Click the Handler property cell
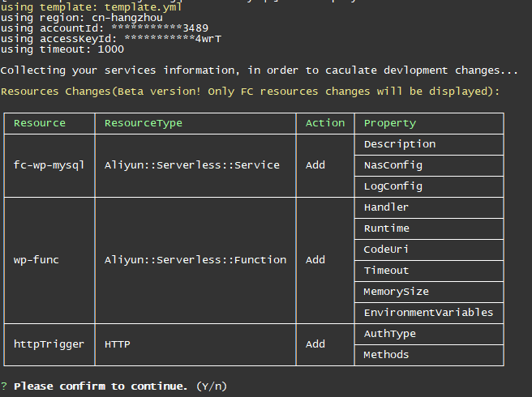The width and height of the screenshot is (532, 397). coord(387,207)
